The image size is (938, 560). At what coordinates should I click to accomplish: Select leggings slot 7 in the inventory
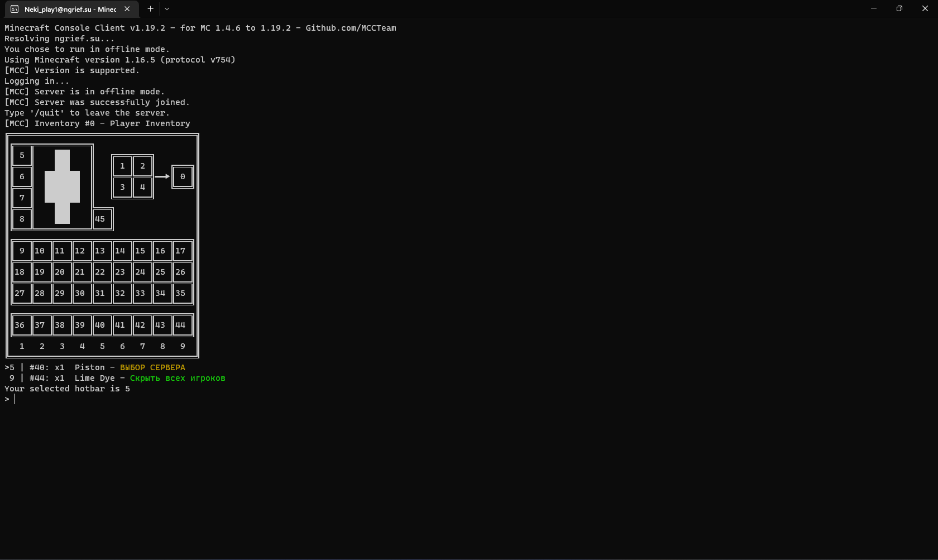22,198
